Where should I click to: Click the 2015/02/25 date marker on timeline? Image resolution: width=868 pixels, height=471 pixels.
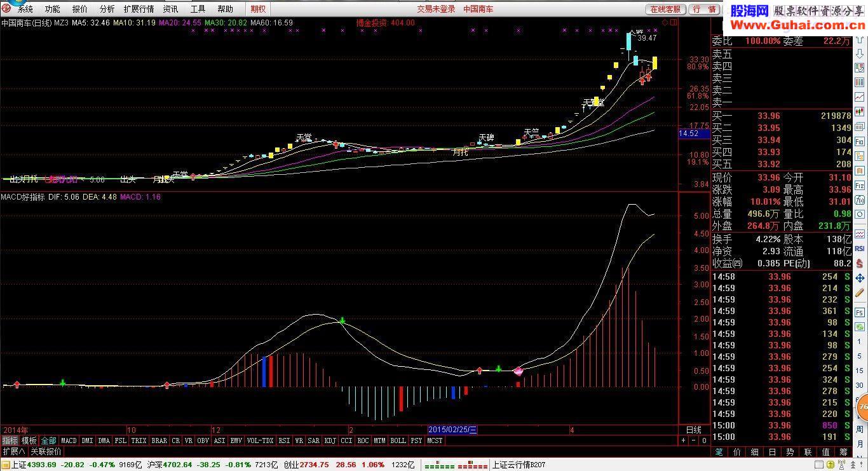coord(452,430)
